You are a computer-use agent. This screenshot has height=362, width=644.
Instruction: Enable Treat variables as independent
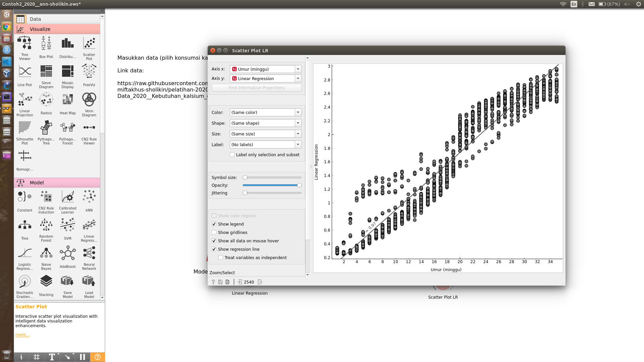pos(221,257)
